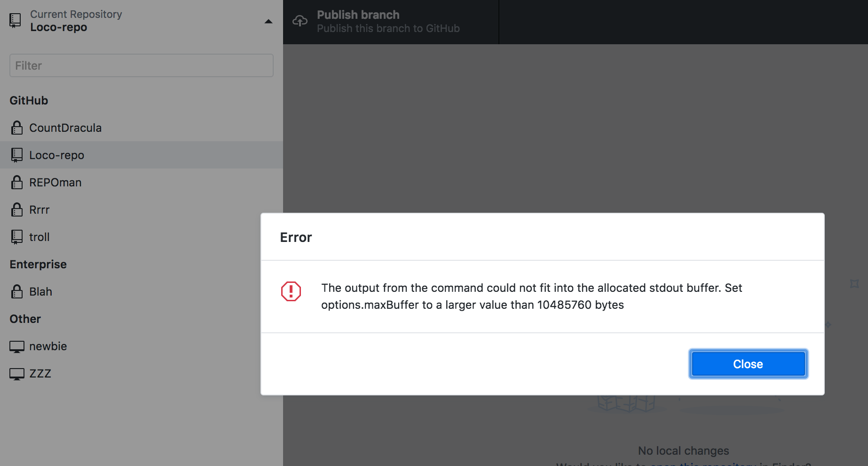Click the Enterprise section header
This screenshot has width=868, height=466.
tap(38, 264)
